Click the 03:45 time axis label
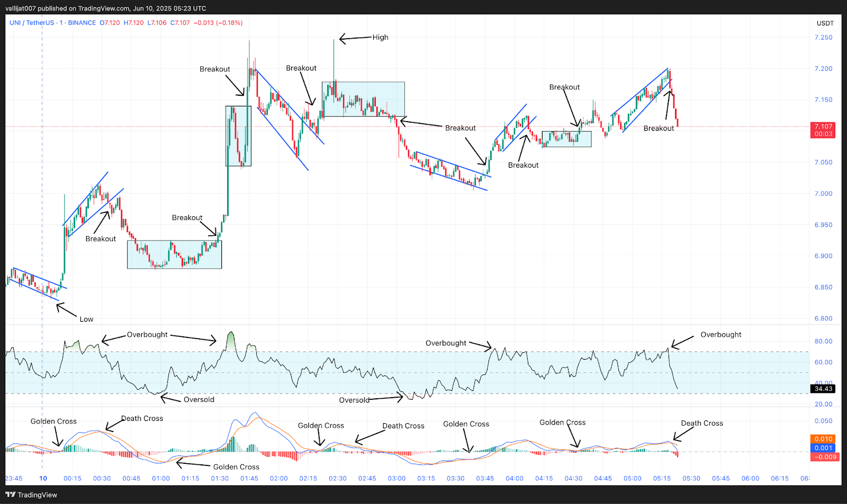The image size is (847, 504). click(485, 479)
